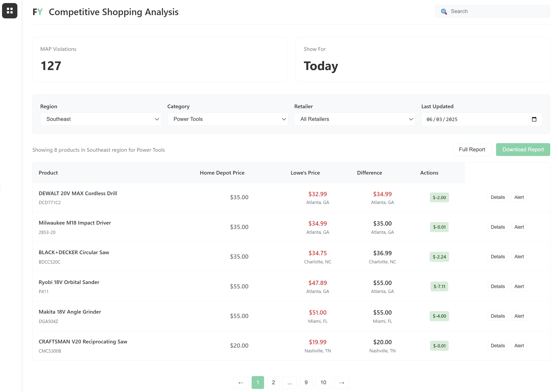Click the Product column header

point(48,173)
